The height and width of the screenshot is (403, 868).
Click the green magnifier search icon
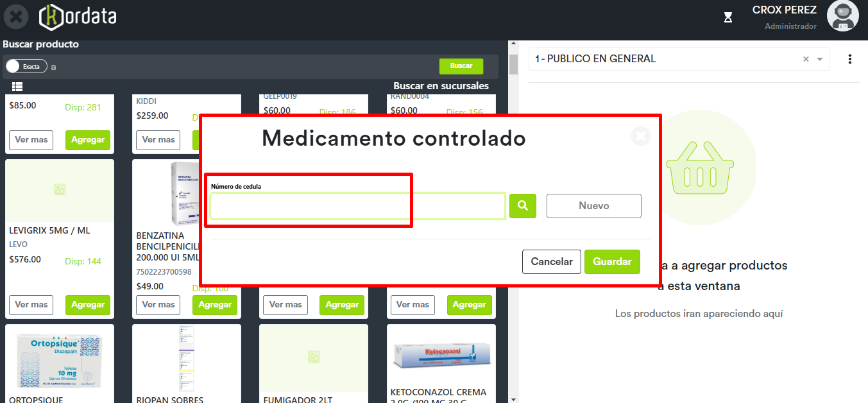click(x=523, y=206)
